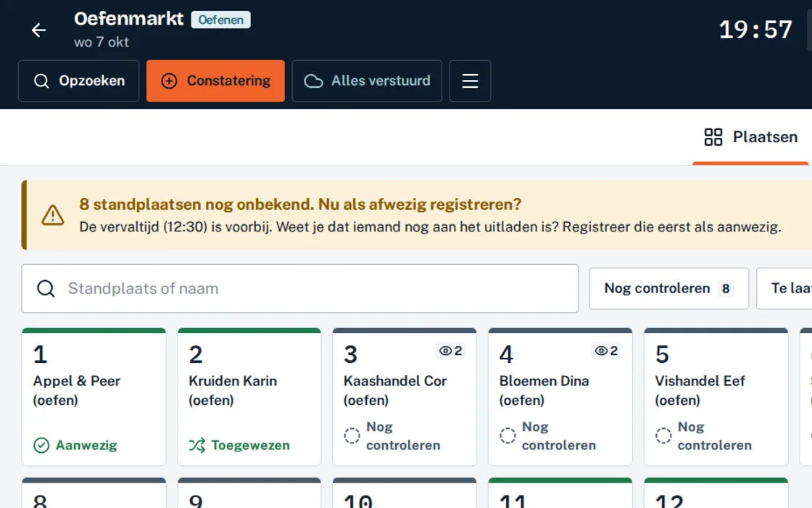This screenshot has width=812, height=508.
Task: Open the hamburger menu
Action: (471, 81)
